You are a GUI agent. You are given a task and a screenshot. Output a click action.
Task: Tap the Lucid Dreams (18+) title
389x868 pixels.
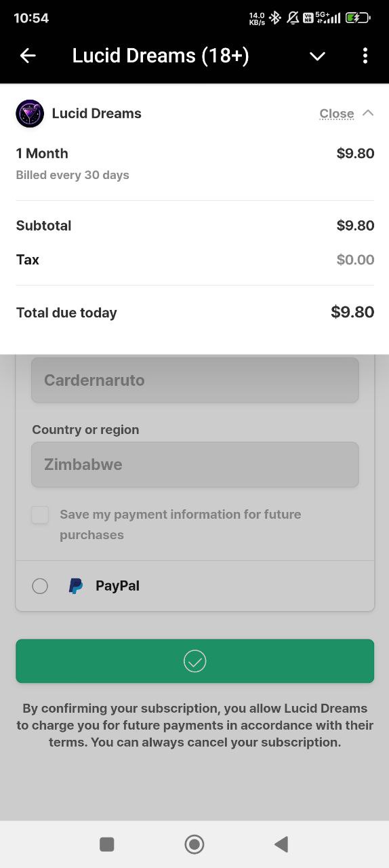(x=161, y=56)
